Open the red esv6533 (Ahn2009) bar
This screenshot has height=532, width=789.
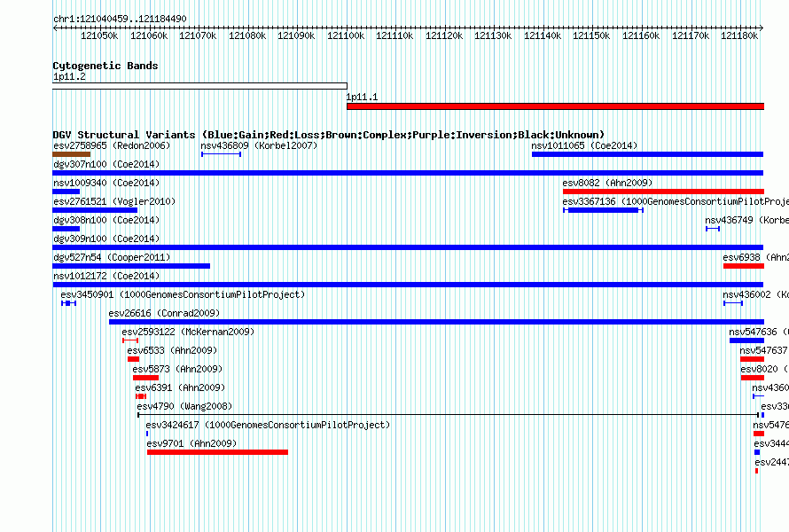click(x=133, y=359)
